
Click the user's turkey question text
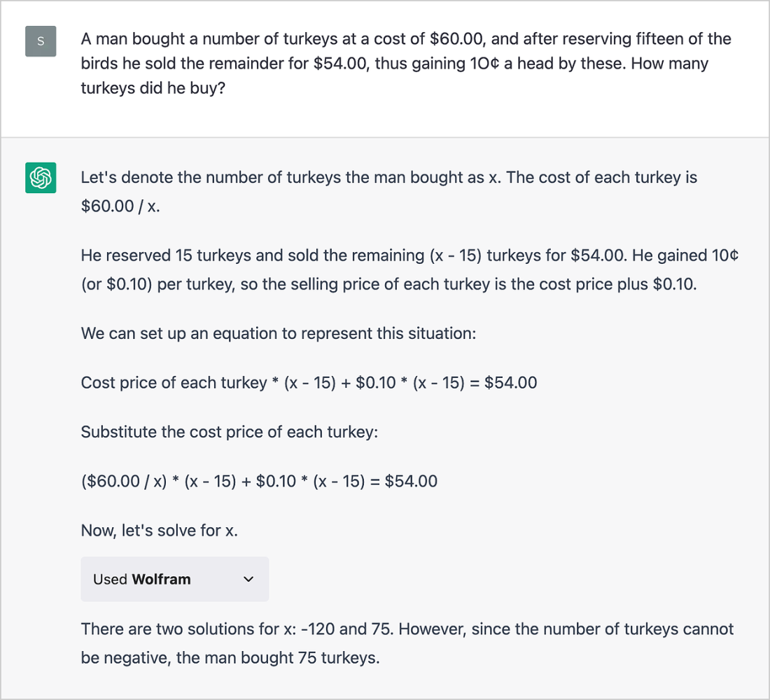[x=405, y=64]
